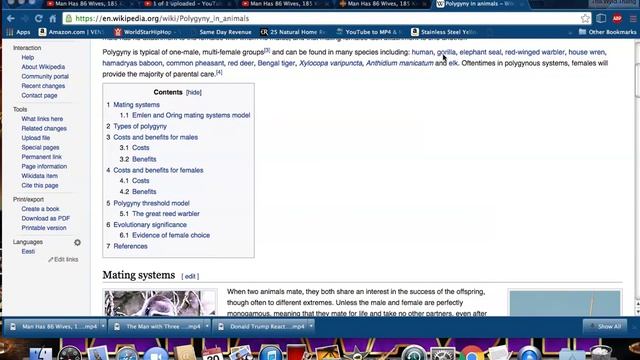The image size is (640, 360).
Task: Open the Amazon.com bookmark
Action: pos(71,32)
